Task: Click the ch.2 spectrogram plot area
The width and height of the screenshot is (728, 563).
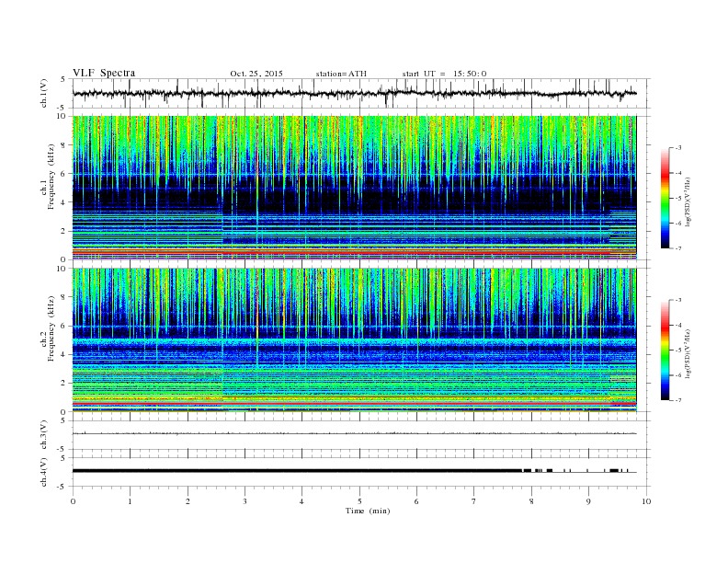Action: pyautogui.click(x=355, y=340)
